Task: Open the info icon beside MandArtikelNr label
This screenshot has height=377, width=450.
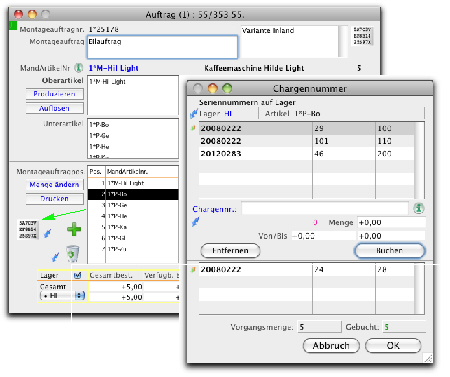Action: [x=78, y=68]
